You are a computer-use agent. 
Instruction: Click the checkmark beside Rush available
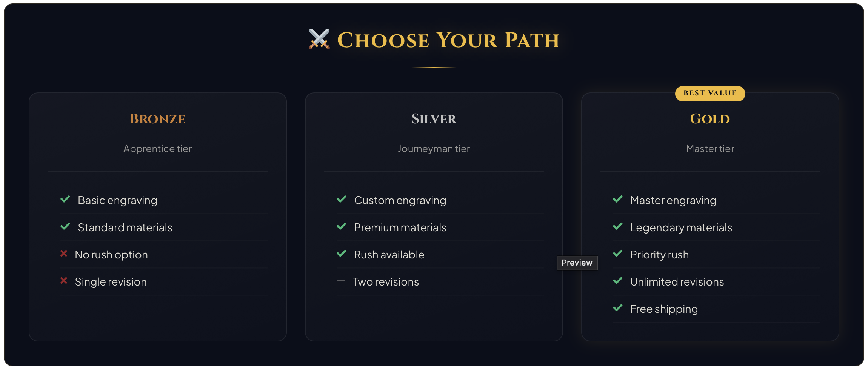[x=342, y=254]
